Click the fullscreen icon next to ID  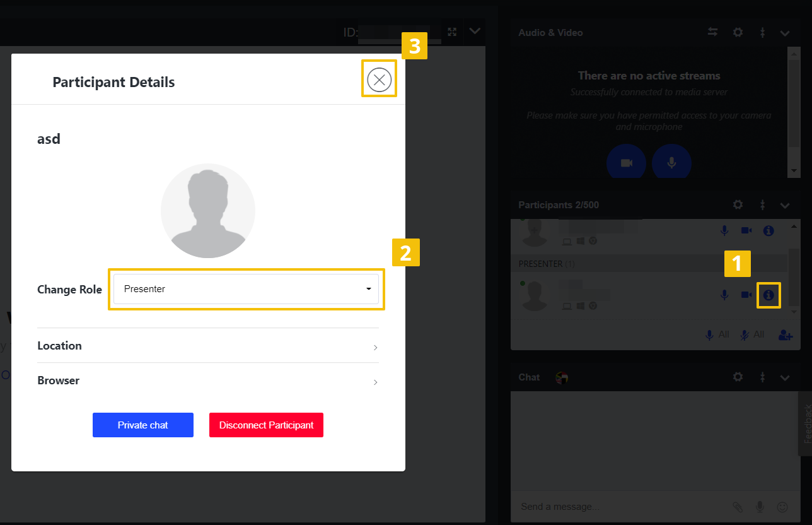[x=452, y=32]
